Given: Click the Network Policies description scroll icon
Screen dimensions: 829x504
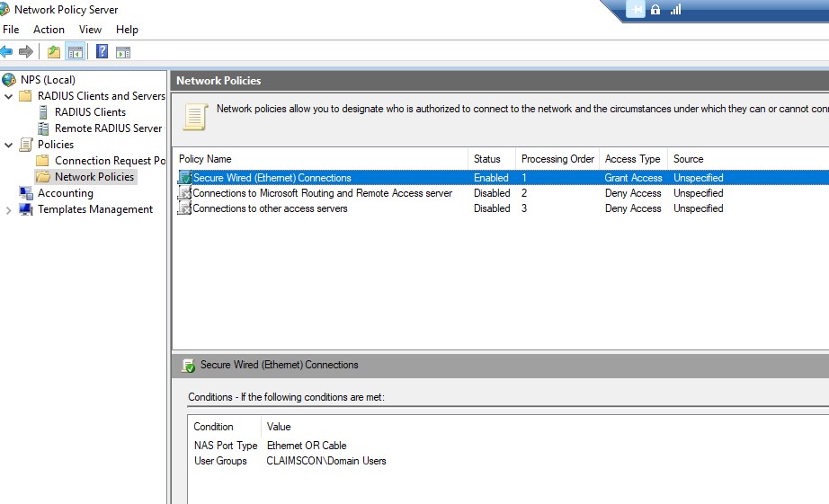Looking at the screenshot, I should point(194,117).
